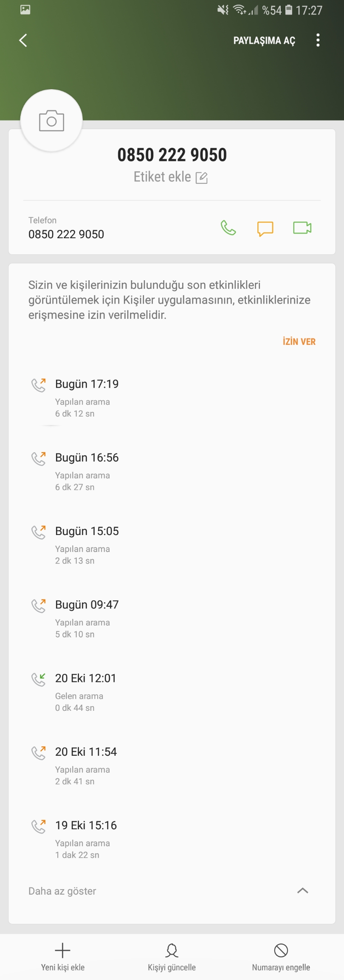This screenshot has height=980, width=344.
Task: Tap the İZİN VER permission link
Action: pyautogui.click(x=299, y=341)
